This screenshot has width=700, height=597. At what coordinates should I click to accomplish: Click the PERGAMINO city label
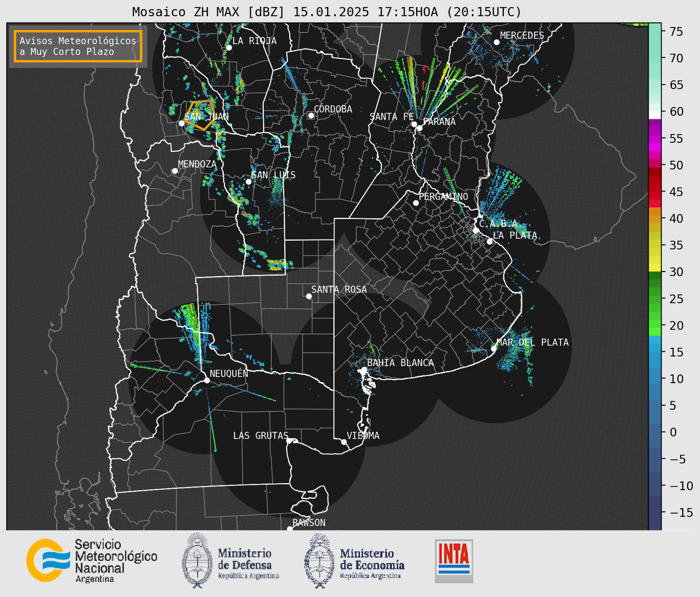(443, 196)
